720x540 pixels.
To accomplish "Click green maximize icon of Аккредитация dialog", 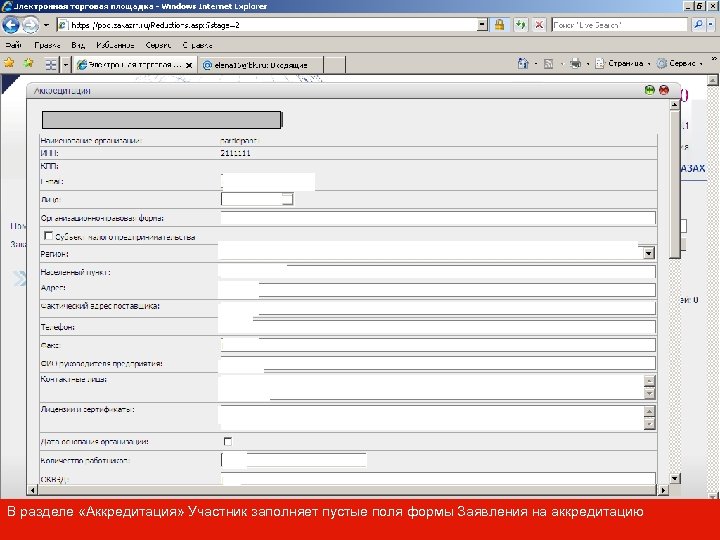I will (649, 90).
